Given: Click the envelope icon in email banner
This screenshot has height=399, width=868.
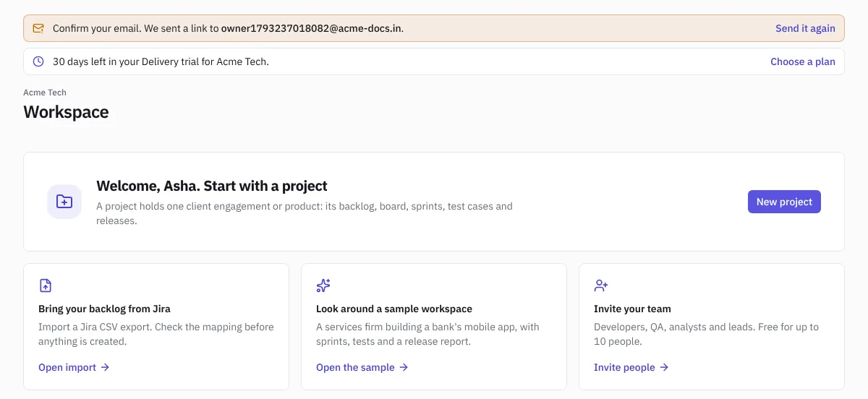Looking at the screenshot, I should point(38,28).
